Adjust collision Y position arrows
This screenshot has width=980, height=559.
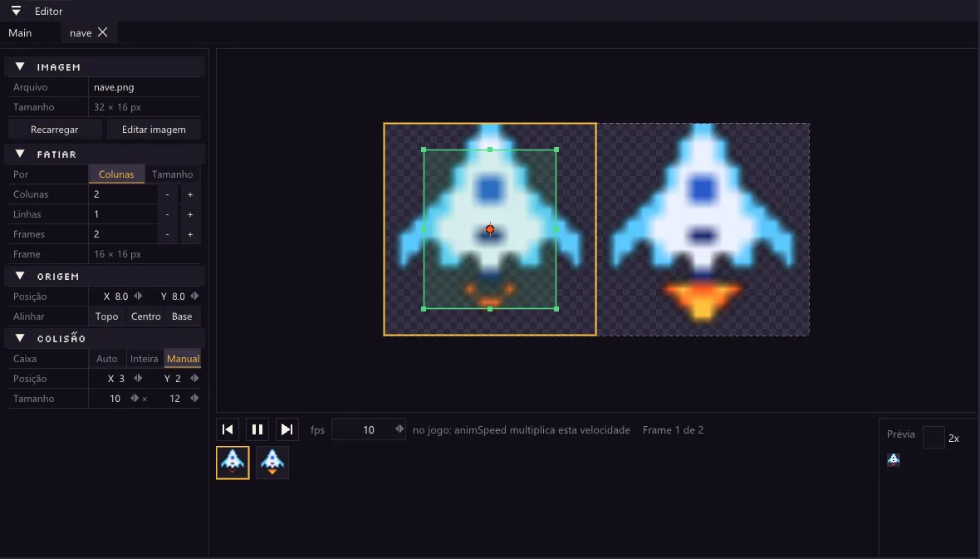pyautogui.click(x=194, y=378)
